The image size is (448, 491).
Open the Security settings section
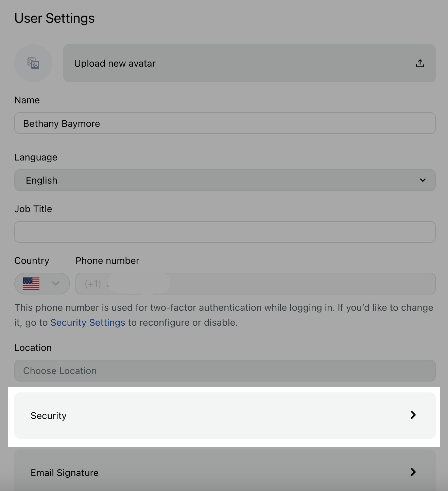tap(225, 416)
